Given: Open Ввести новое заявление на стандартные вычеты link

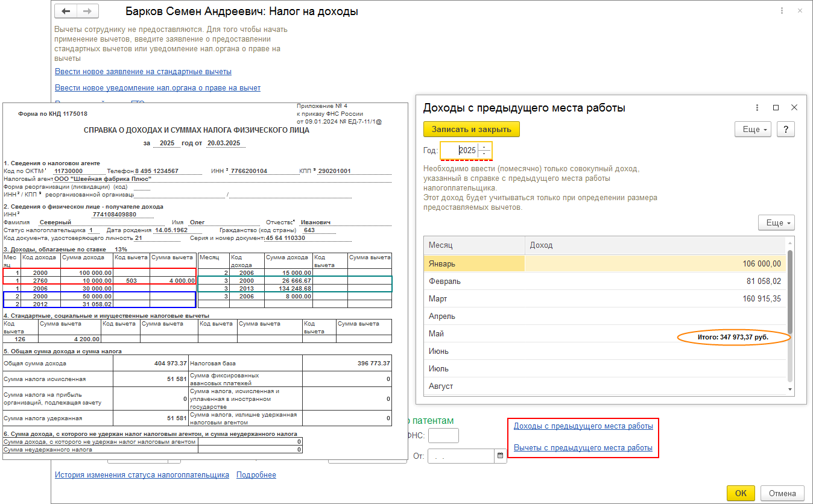Looking at the screenshot, I should 143,71.
